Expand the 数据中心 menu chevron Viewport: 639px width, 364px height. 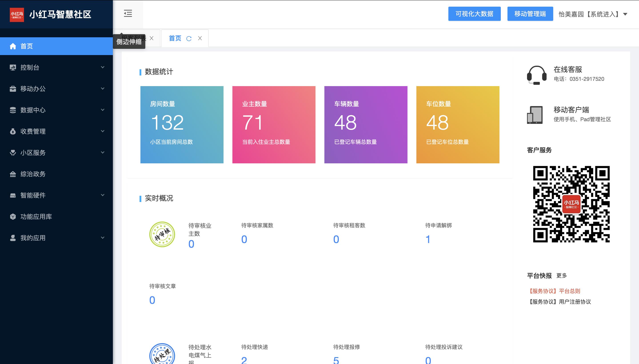103,110
